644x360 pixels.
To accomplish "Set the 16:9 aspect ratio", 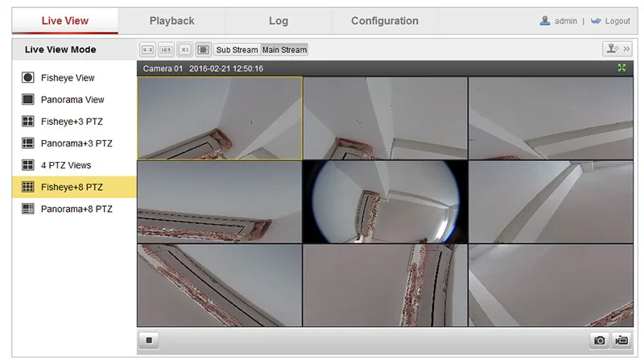I will click(x=166, y=50).
